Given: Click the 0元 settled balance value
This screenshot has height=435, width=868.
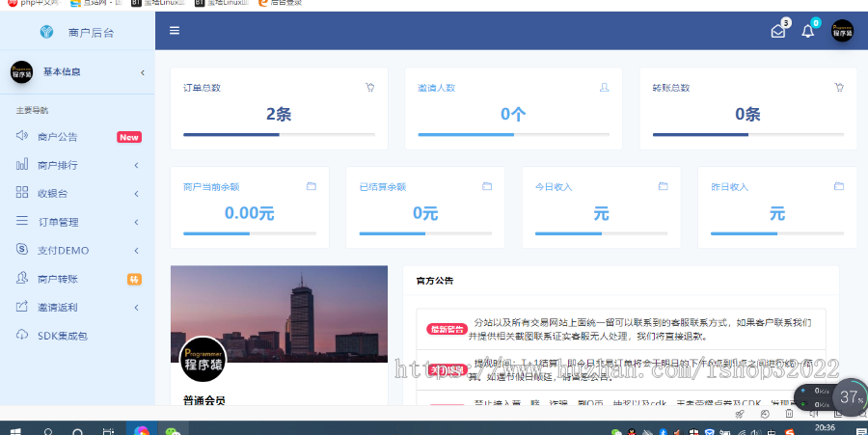Looking at the screenshot, I should click(425, 213).
